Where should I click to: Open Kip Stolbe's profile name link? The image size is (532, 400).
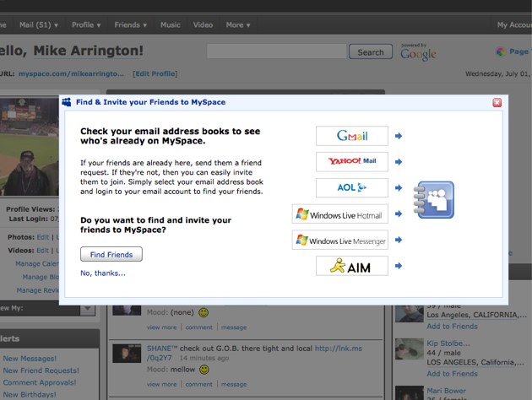(x=448, y=343)
